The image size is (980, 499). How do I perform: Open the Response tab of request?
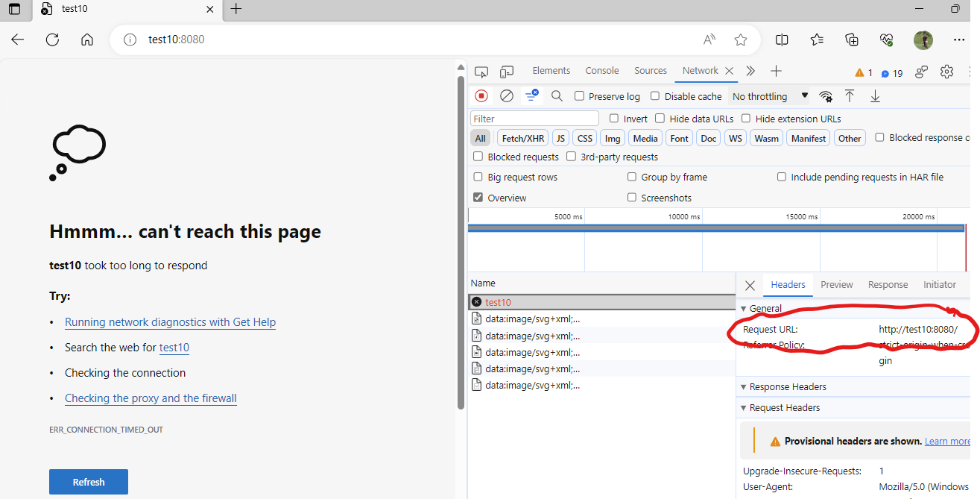coord(888,284)
